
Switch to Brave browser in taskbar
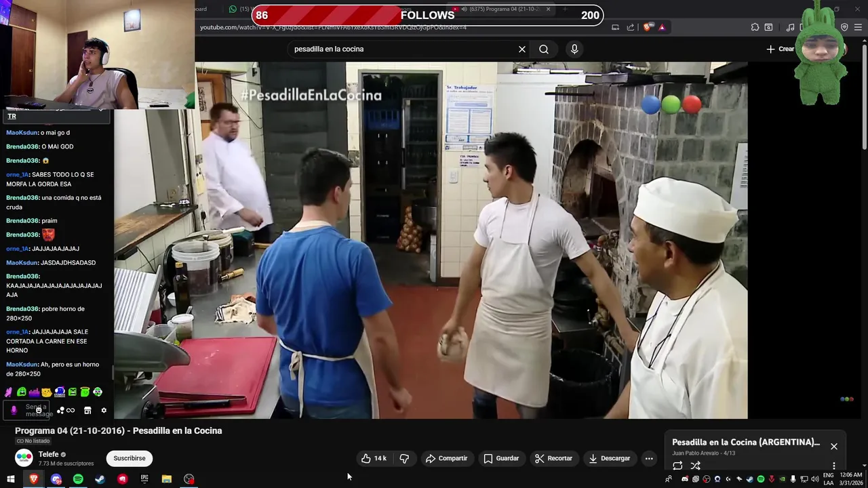[x=33, y=479]
